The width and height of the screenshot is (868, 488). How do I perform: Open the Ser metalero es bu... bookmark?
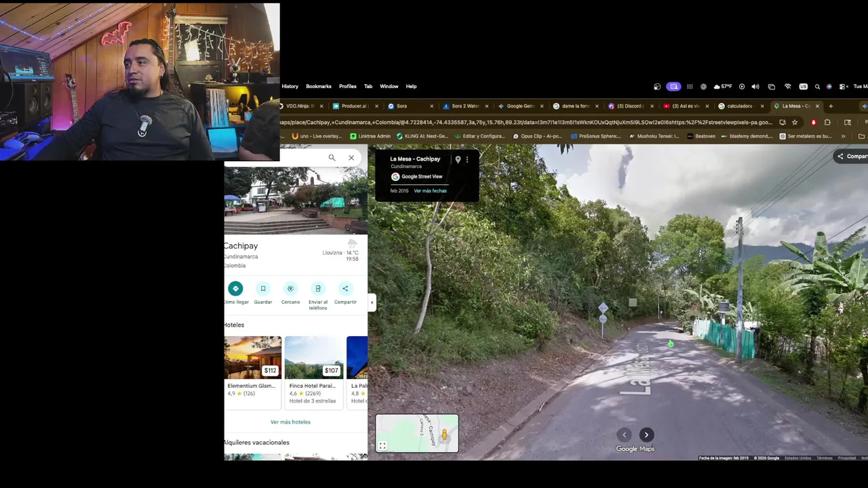[806, 136]
